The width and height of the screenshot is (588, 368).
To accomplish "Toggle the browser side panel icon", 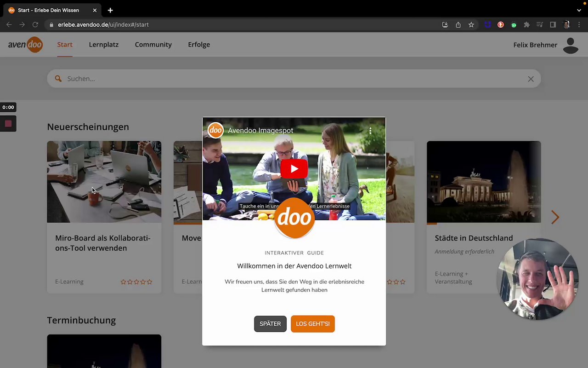I will pyautogui.click(x=553, y=25).
